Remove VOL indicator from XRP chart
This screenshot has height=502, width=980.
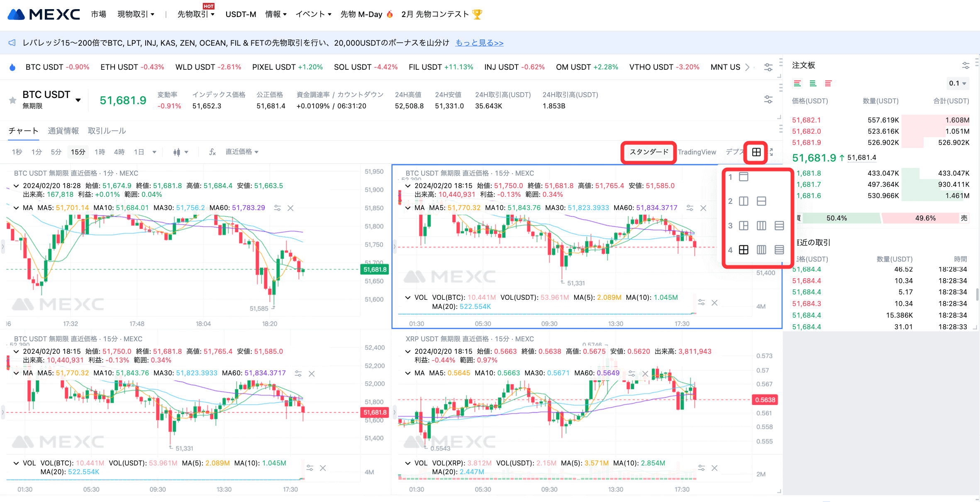coord(714,468)
